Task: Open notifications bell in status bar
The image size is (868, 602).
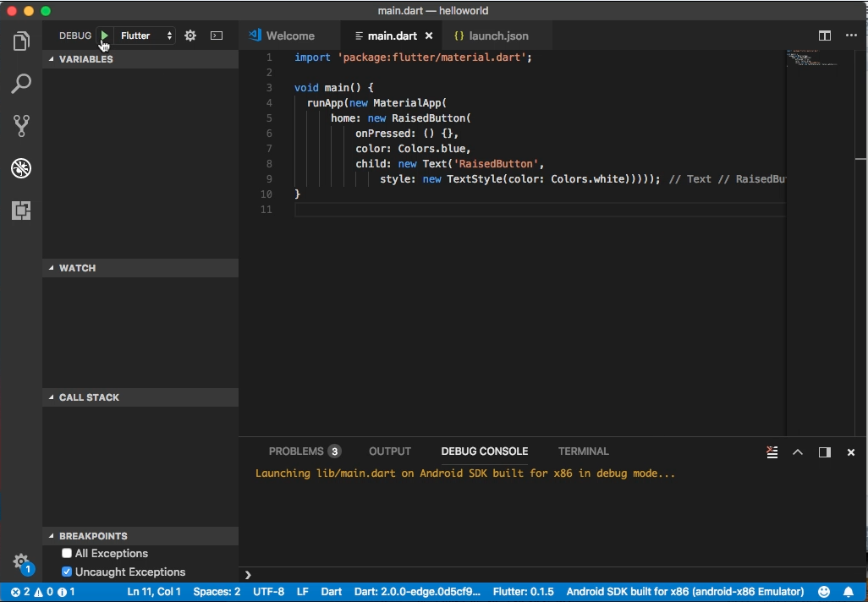Action: (848, 592)
